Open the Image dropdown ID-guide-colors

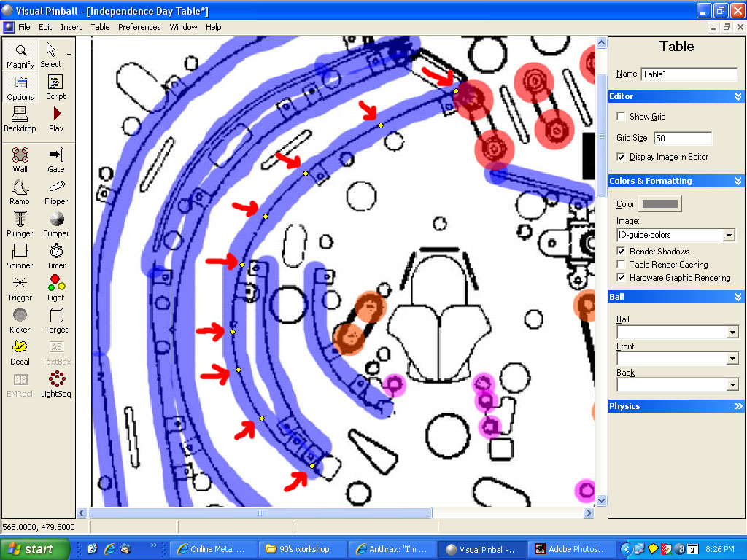727,235
